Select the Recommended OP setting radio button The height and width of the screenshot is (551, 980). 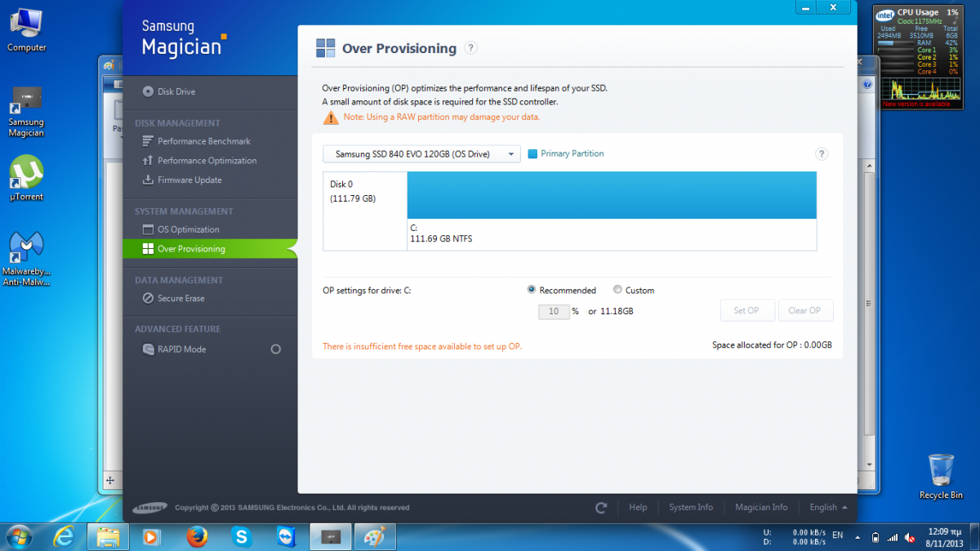[x=532, y=290]
